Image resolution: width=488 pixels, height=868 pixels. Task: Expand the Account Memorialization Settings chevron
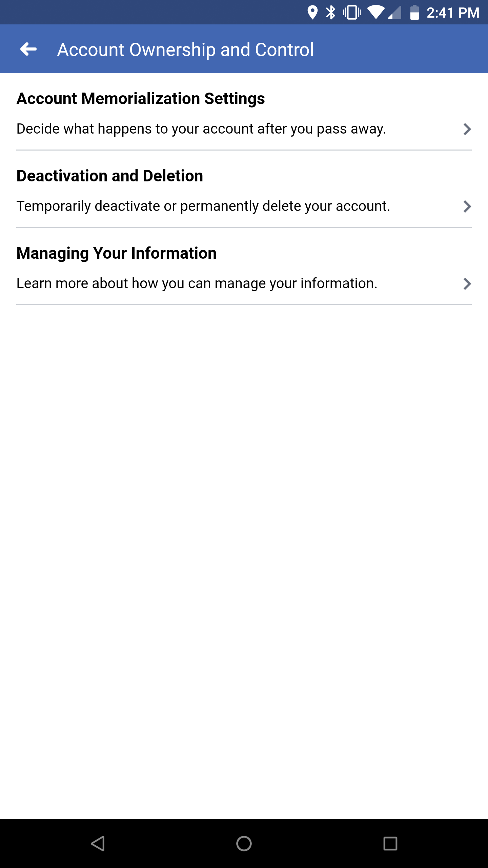tap(467, 129)
